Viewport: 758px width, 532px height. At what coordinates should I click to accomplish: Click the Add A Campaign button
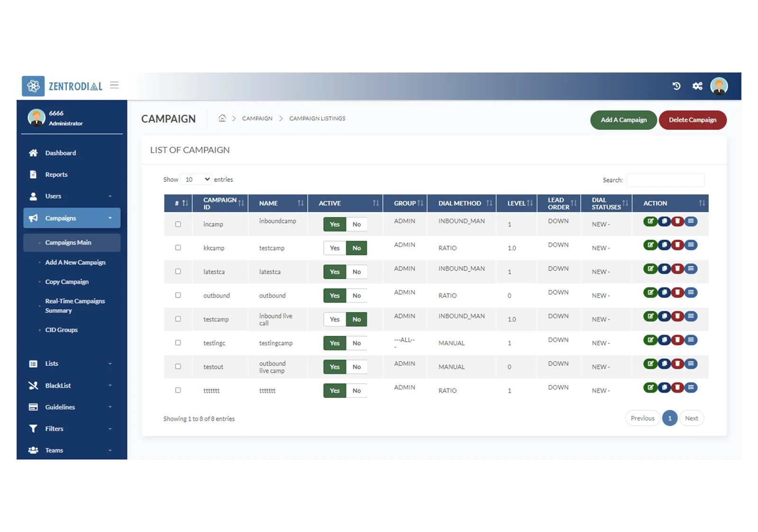point(623,120)
